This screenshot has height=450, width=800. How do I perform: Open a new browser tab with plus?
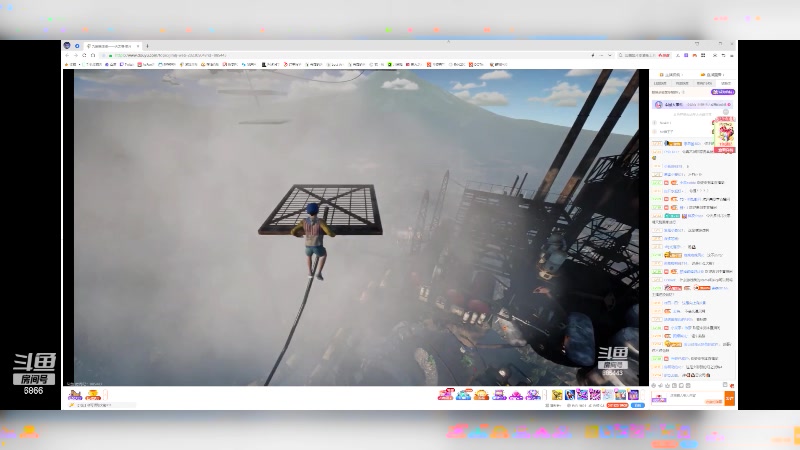pyautogui.click(x=147, y=46)
